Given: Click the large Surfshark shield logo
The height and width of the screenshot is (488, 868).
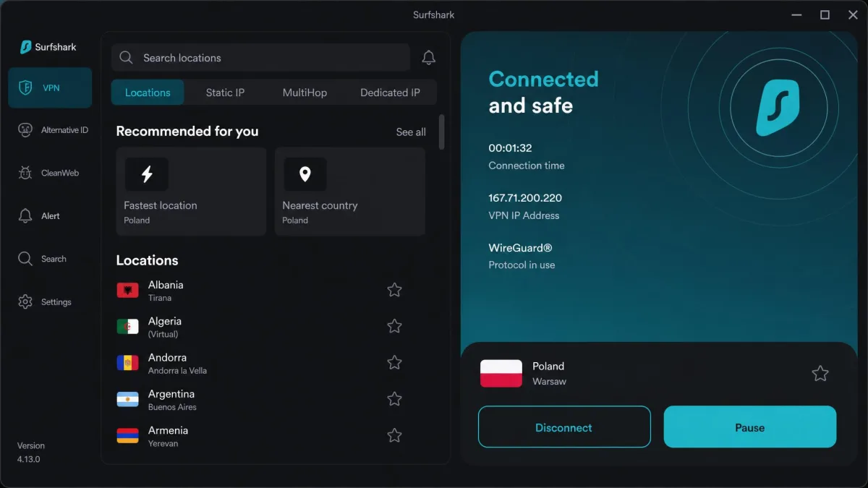Looking at the screenshot, I should [x=778, y=108].
